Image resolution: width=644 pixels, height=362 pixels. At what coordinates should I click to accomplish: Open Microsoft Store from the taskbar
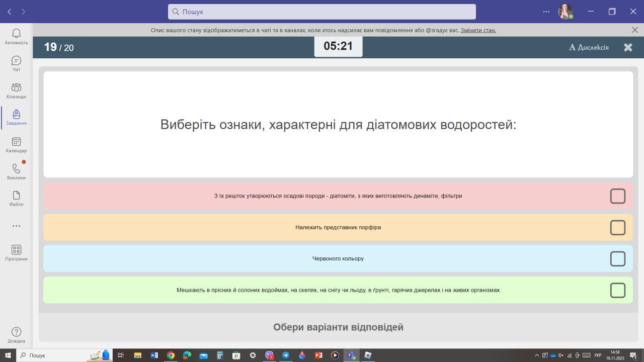click(x=236, y=355)
